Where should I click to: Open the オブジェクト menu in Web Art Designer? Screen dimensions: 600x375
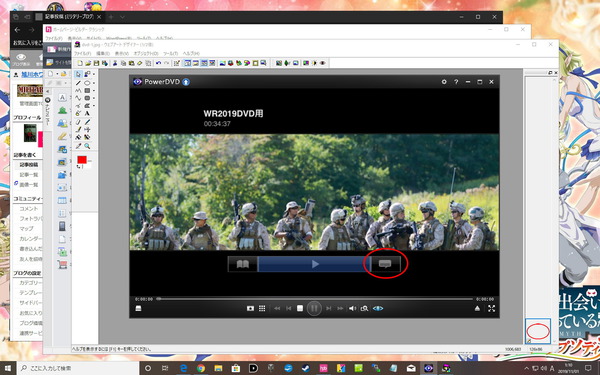146,54
